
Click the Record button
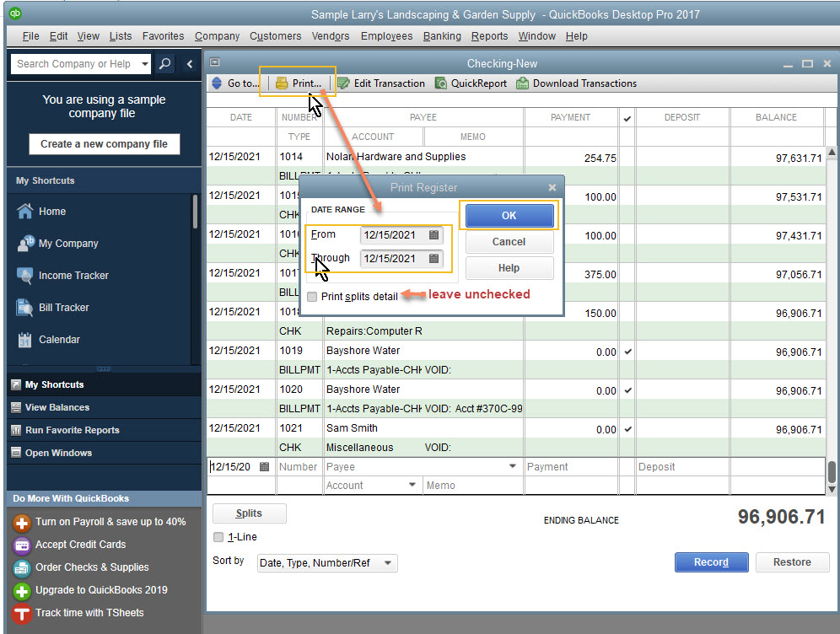pyautogui.click(x=711, y=562)
